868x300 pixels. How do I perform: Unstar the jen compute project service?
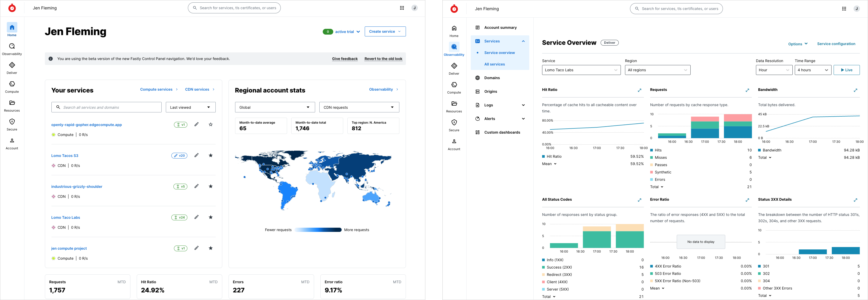[211, 248]
